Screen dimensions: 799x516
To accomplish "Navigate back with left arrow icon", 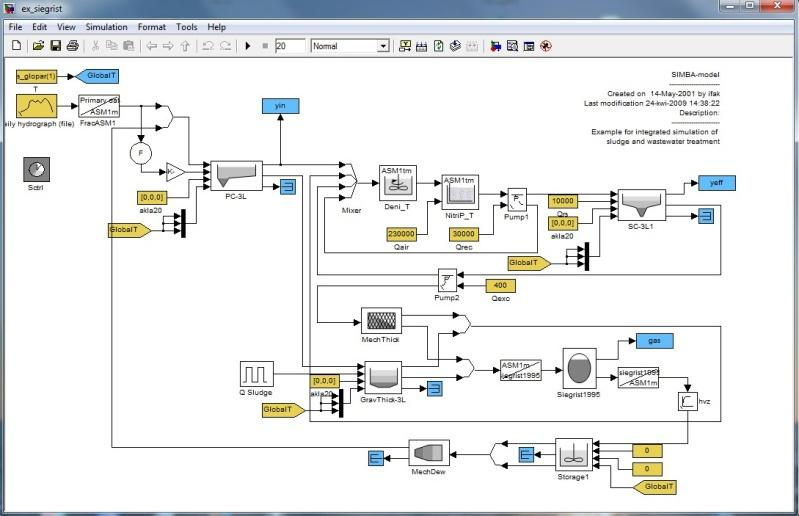I will 151,46.
